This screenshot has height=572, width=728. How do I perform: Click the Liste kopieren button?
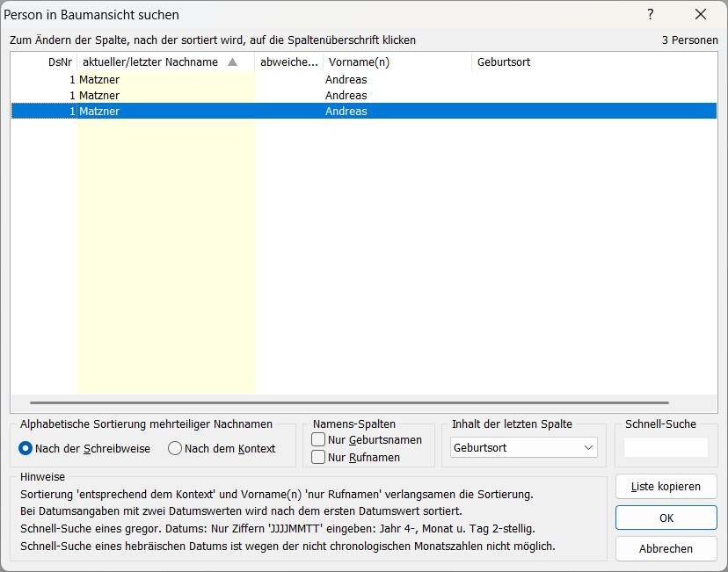[x=666, y=487]
